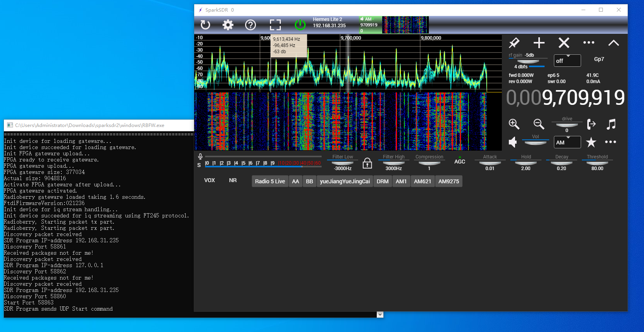Open the 'off' dropdown selector
The image size is (644, 332).
coord(567,61)
